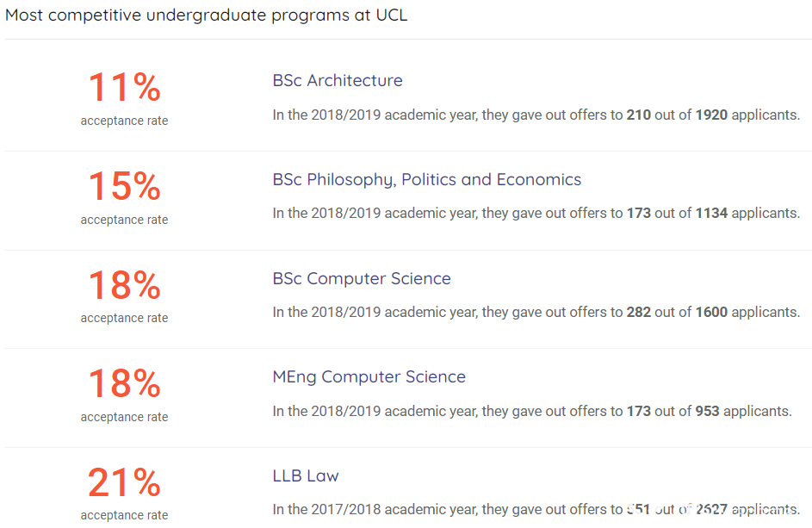The width and height of the screenshot is (812, 528).
Task: Click the 210 offers number for Architecture
Action: pos(639,115)
